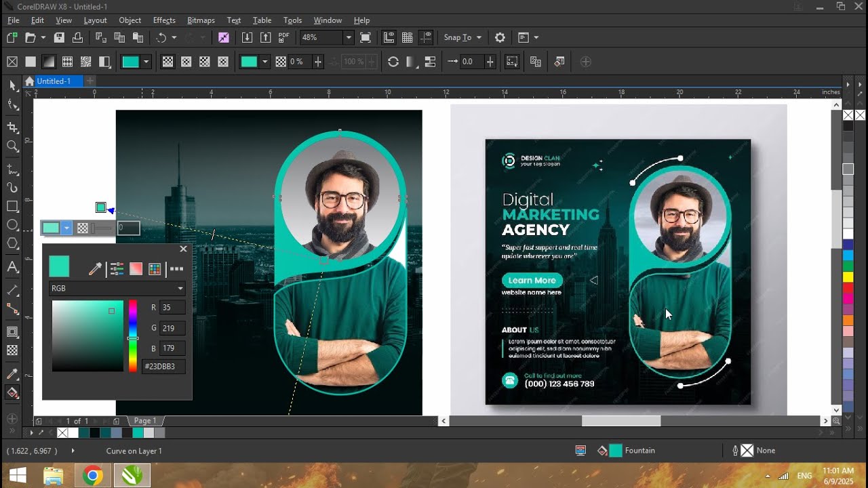Click the yellow swatch in the color palette
The image size is (868, 488).
pyautogui.click(x=848, y=277)
